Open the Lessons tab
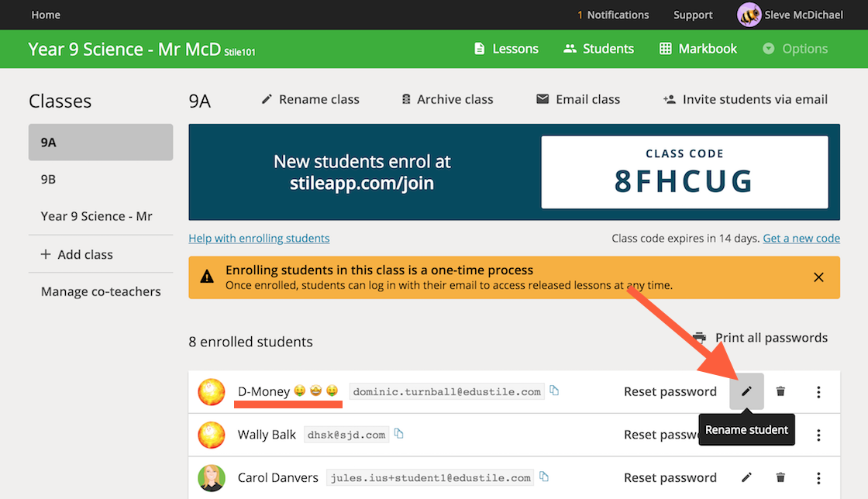This screenshot has height=499, width=868. click(507, 49)
